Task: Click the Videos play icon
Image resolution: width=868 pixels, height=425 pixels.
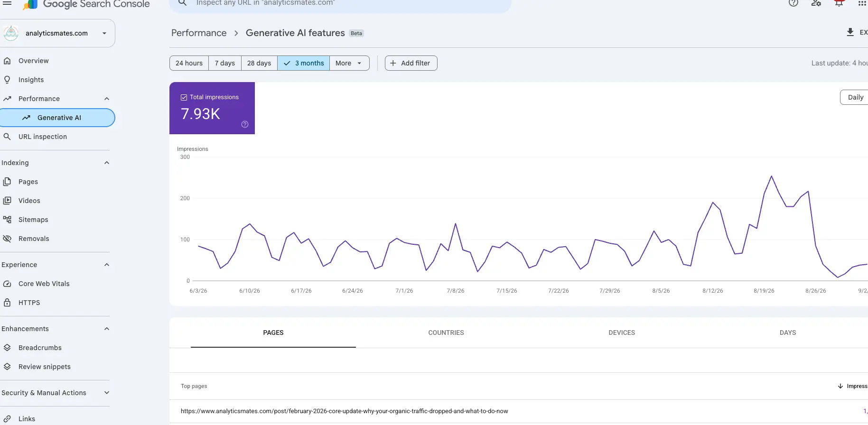Action: [7, 201]
